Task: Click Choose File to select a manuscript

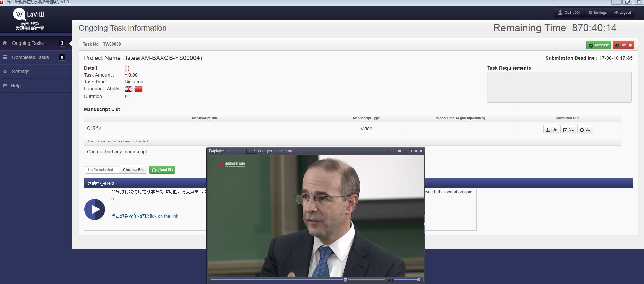Action: (133, 170)
